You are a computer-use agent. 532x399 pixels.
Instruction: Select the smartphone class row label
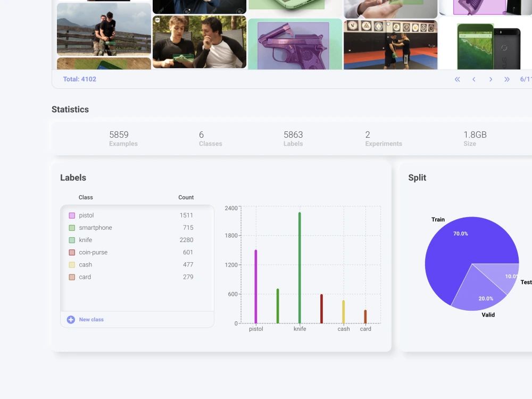95,228
